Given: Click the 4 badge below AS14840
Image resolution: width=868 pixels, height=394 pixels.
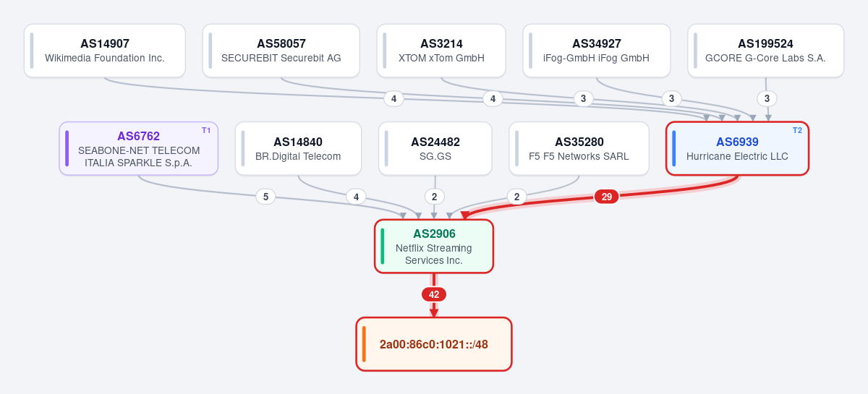Looking at the screenshot, I should [355, 197].
